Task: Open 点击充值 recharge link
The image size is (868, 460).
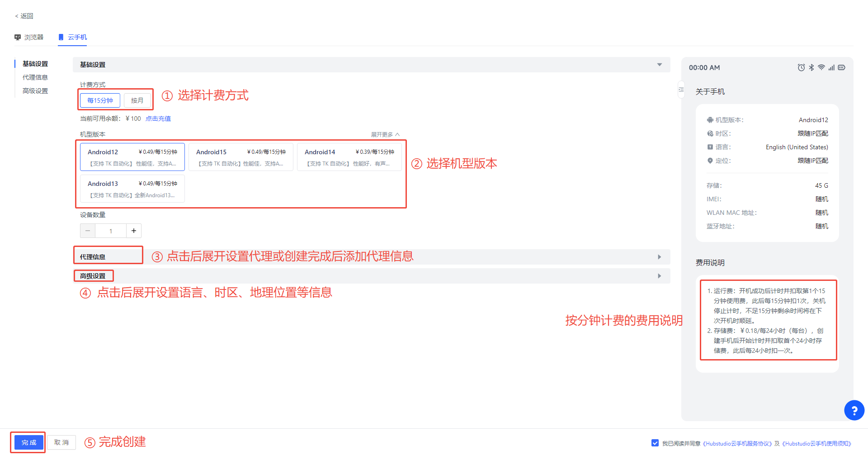Action: coord(158,119)
